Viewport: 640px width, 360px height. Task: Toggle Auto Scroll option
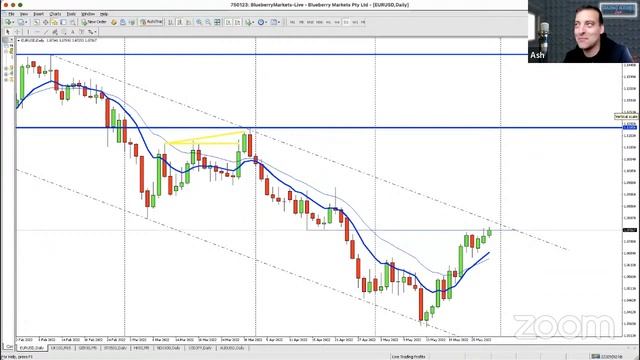pyautogui.click(x=229, y=22)
